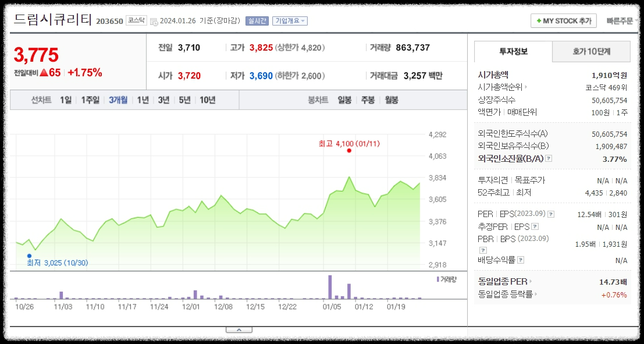Image resolution: width=644 pixels, height=344 pixels.
Task: Click the calendar icon beside 2024.01.26
Action: [154, 22]
